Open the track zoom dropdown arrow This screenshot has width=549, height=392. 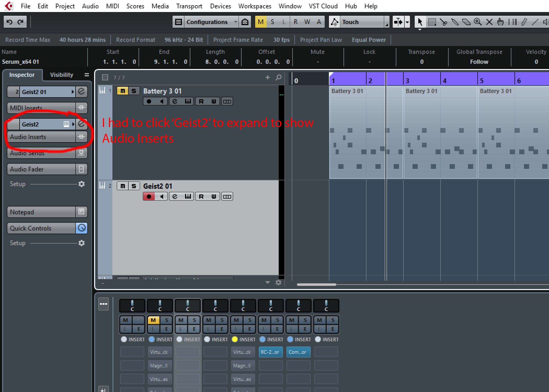point(267,282)
